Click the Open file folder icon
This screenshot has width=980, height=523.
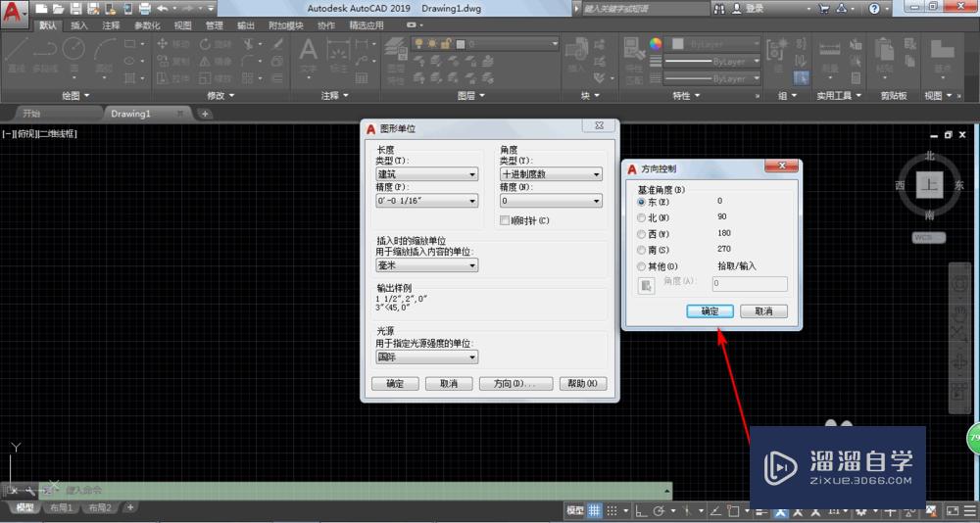(x=58, y=9)
